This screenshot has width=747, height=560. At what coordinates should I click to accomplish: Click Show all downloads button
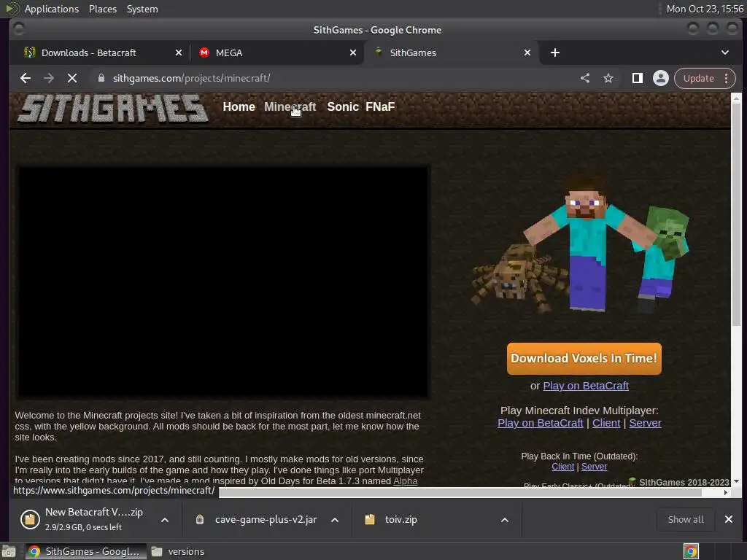coord(686,519)
